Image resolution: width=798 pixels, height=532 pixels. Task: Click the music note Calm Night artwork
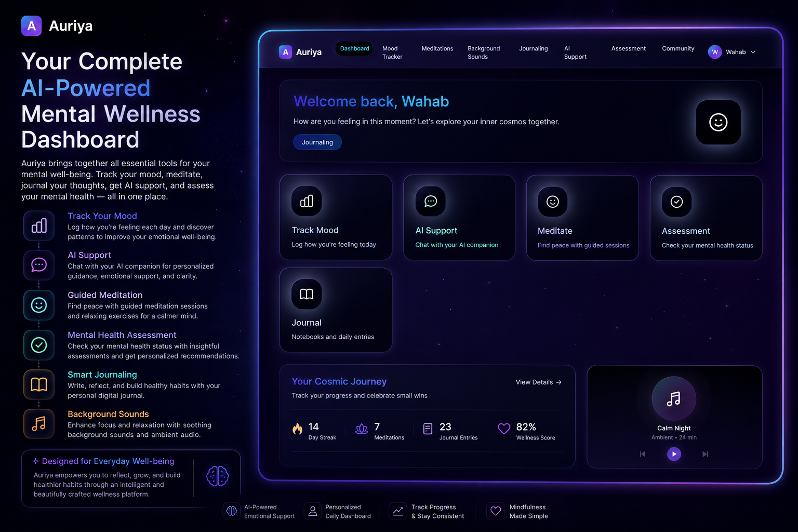coord(674,398)
